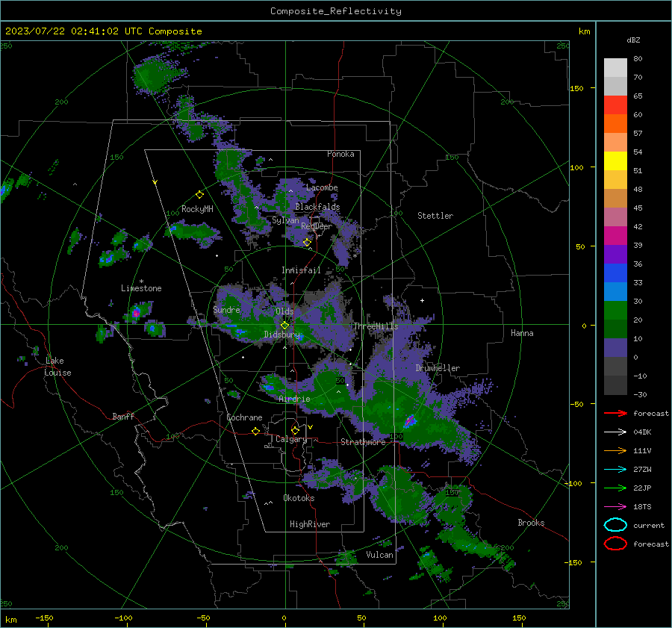Click the Stettler city label
The height and width of the screenshot is (628, 672).
tap(435, 216)
